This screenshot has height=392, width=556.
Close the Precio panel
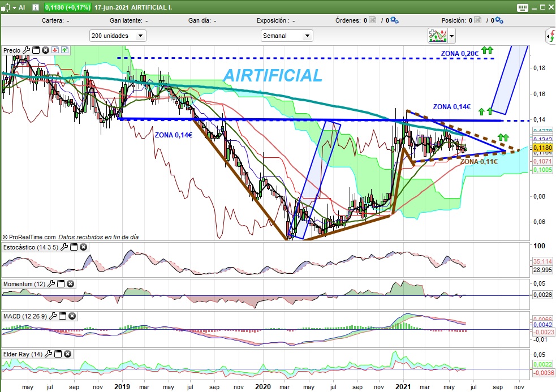point(45,50)
